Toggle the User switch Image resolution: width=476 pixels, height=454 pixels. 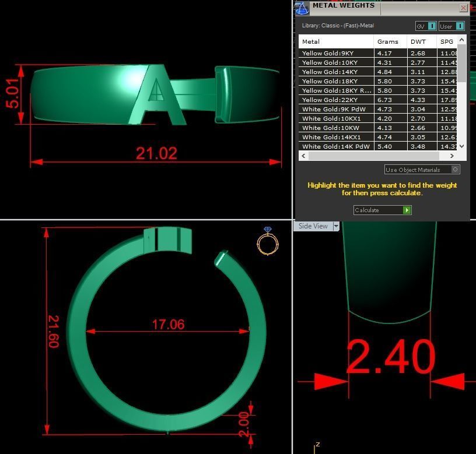pyautogui.click(x=460, y=26)
